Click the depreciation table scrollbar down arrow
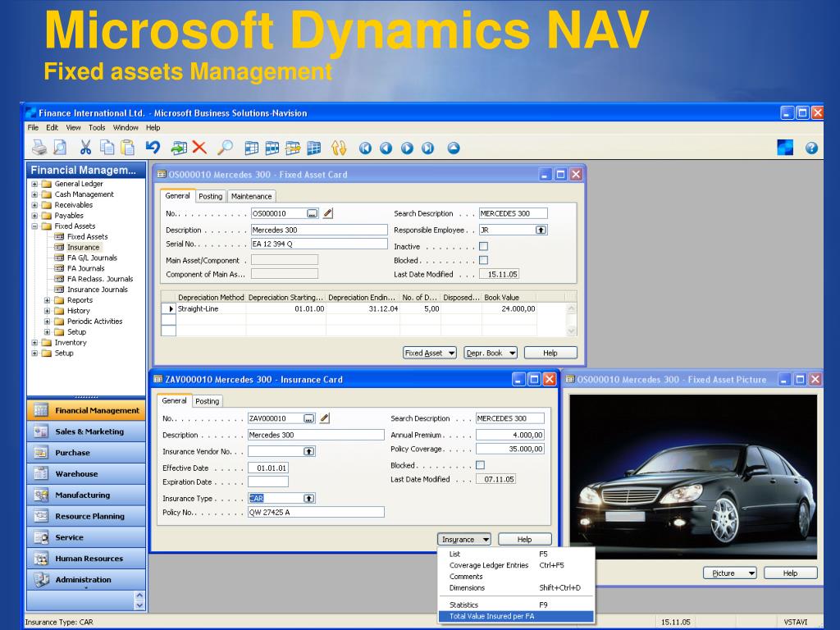Viewport: 840px width, 630px height. click(x=572, y=331)
